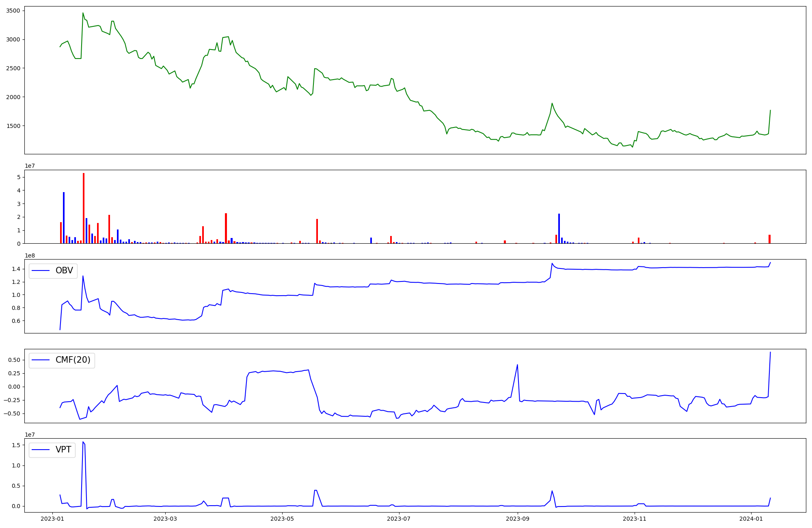Image resolution: width=812 pixels, height=528 pixels.
Task: Click the VPT legend label
Action: coord(63,450)
